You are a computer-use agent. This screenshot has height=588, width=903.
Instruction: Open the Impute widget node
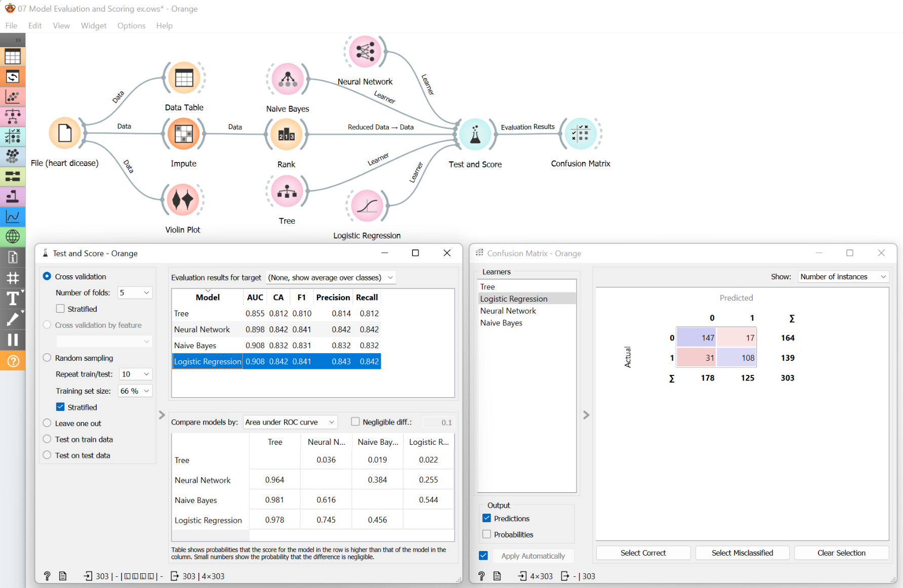point(183,134)
